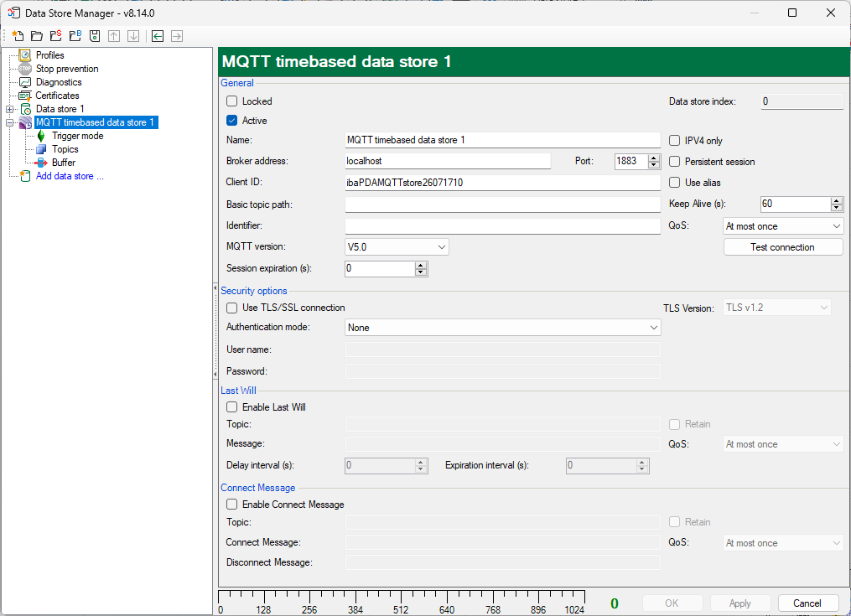Click the Data store 1 database icon
851x616 pixels.
point(25,109)
